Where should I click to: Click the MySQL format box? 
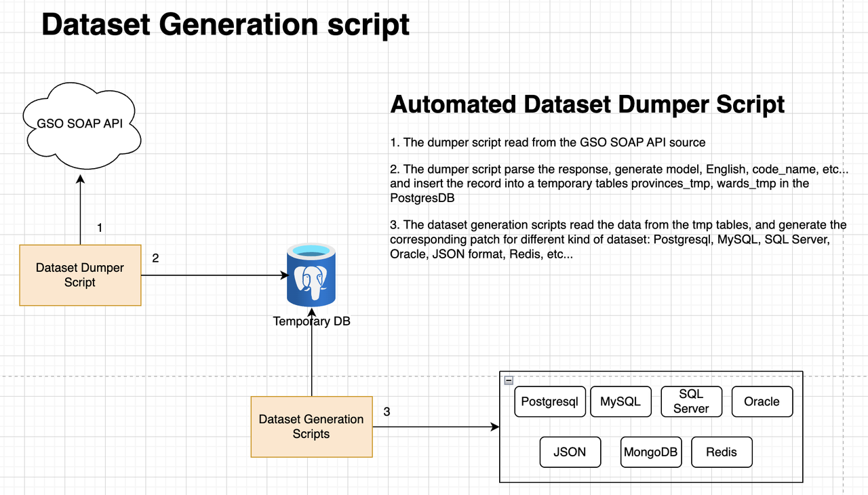click(620, 401)
